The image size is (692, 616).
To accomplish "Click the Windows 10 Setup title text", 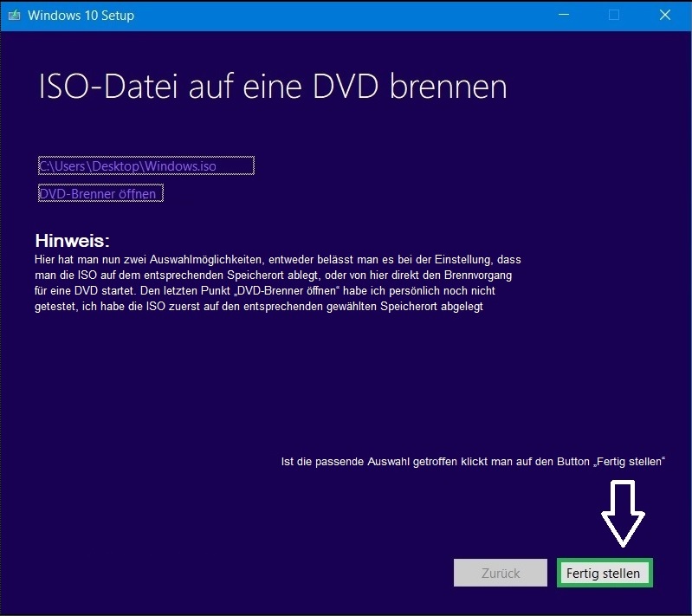I will 81,16.
